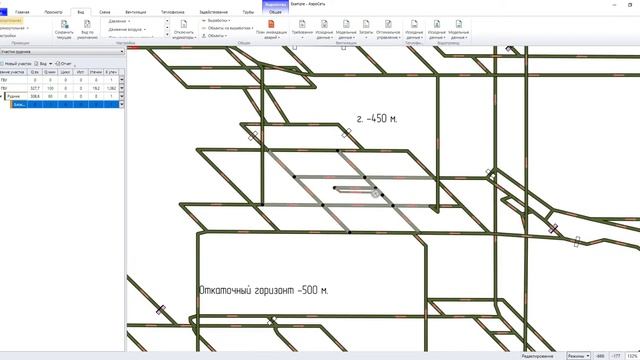
Task: Collapse the Рудник tree row
Action: [x=2, y=96]
